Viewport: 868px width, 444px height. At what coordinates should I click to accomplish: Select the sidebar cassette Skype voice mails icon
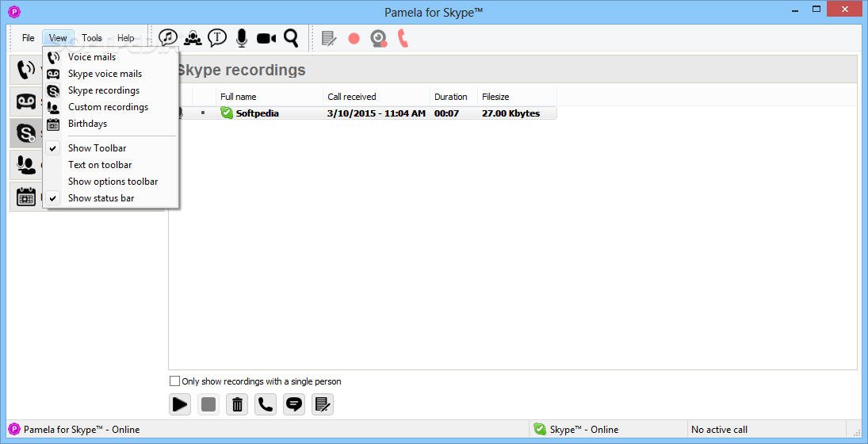(x=26, y=101)
